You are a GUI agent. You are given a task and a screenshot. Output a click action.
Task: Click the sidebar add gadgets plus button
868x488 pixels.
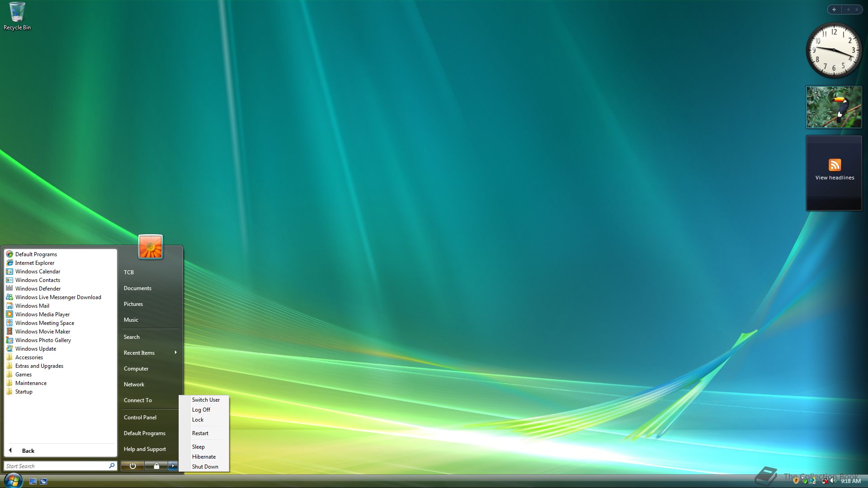[x=834, y=9]
